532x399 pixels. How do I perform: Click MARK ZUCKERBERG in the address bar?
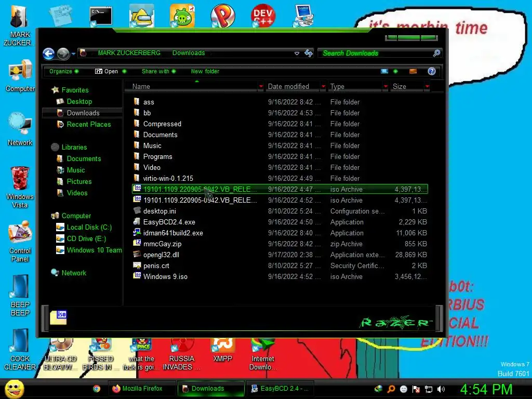click(129, 53)
